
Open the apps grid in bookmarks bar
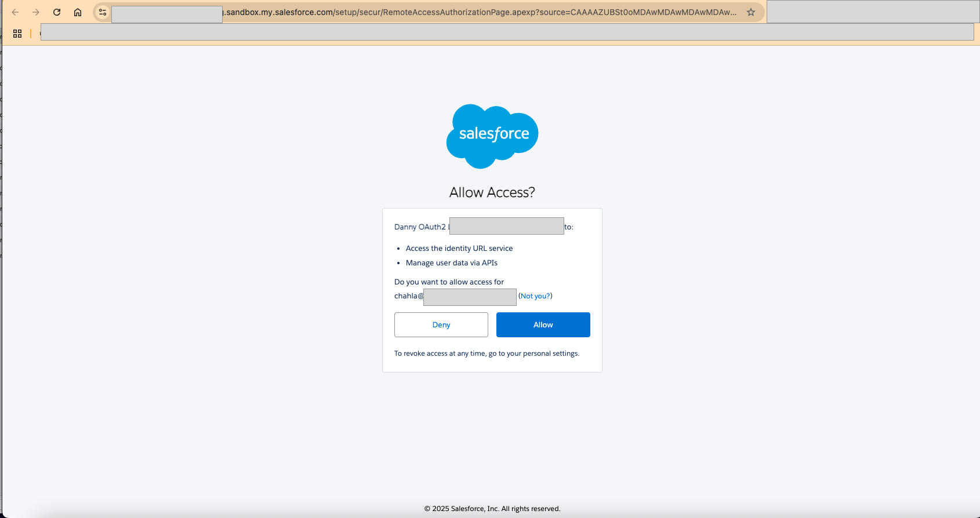coord(17,34)
